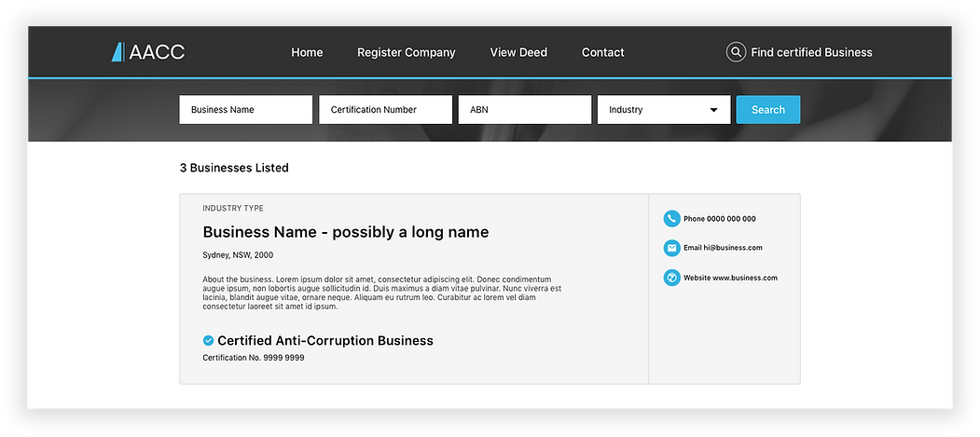Screen dimensions: 980x437
Task: Go to Register Company page
Action: (x=407, y=52)
